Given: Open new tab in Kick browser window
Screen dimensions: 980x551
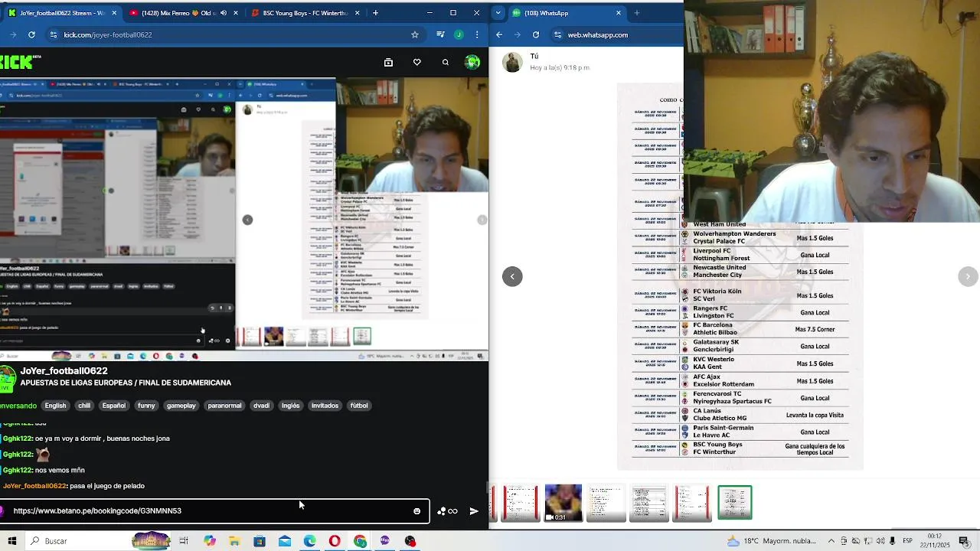Looking at the screenshot, I should tap(375, 13).
